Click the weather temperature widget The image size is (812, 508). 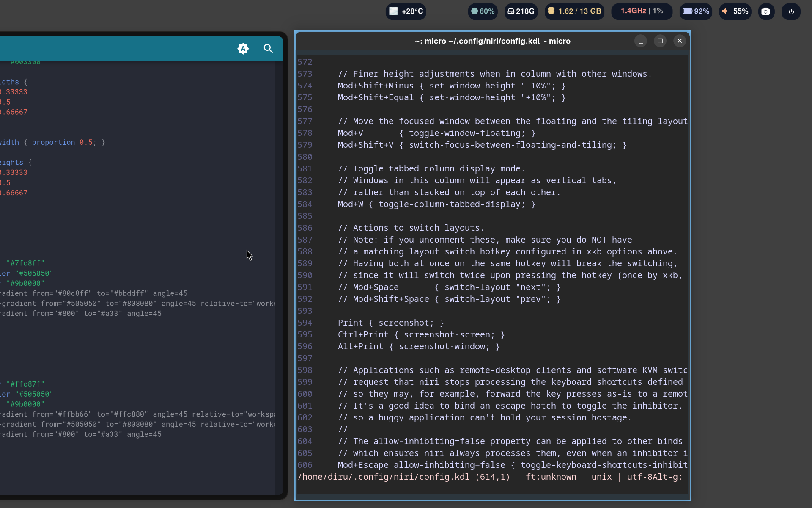(406, 11)
